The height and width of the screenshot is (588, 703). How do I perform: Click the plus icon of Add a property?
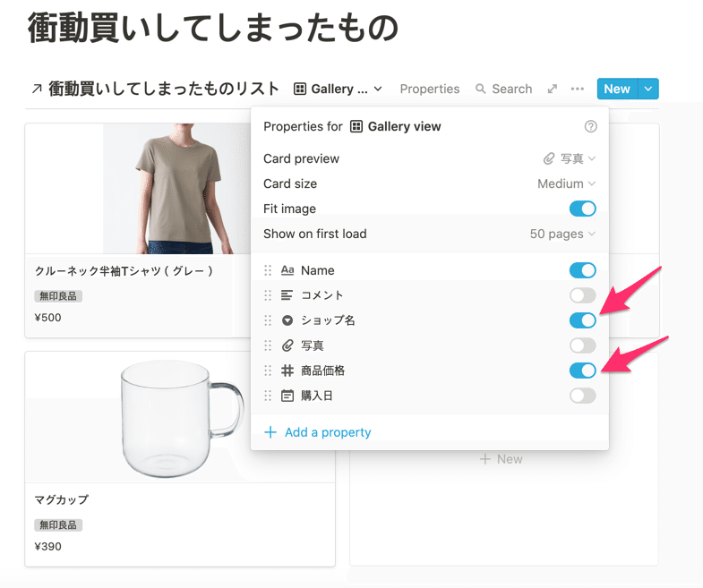point(270,432)
